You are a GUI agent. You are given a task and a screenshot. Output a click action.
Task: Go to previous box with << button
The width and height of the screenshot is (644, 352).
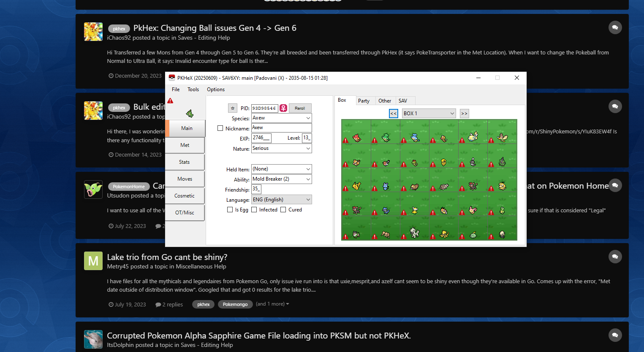tap(393, 114)
